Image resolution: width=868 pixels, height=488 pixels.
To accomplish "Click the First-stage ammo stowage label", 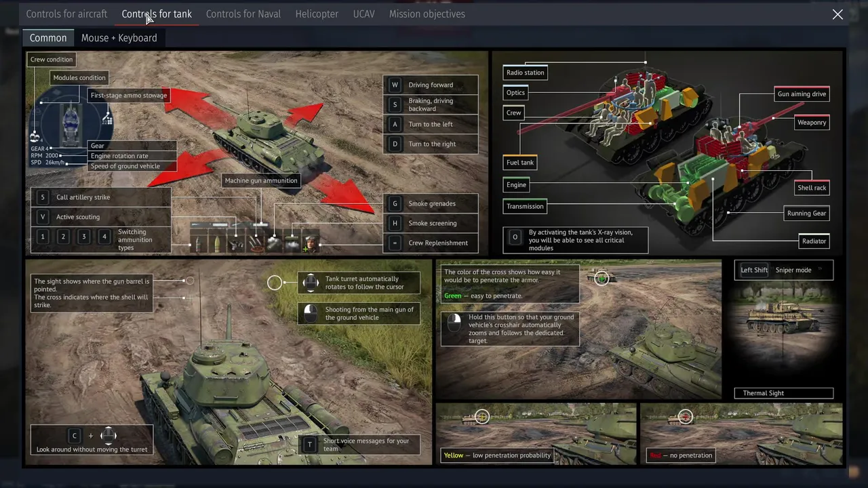I will (x=129, y=96).
